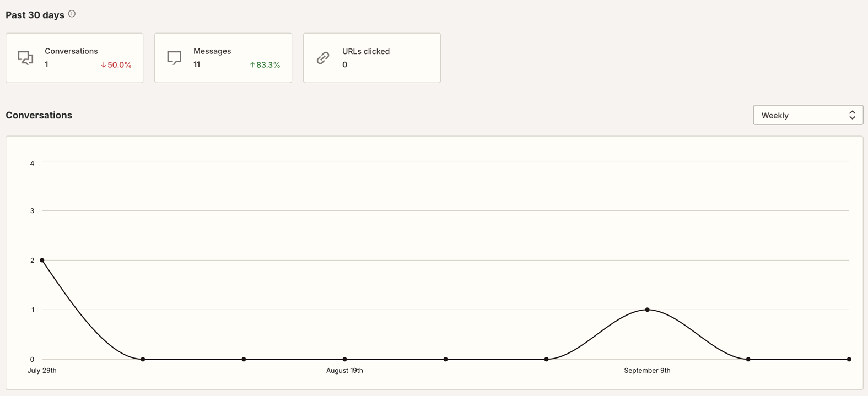Click the July 29th x-axis label

42,371
